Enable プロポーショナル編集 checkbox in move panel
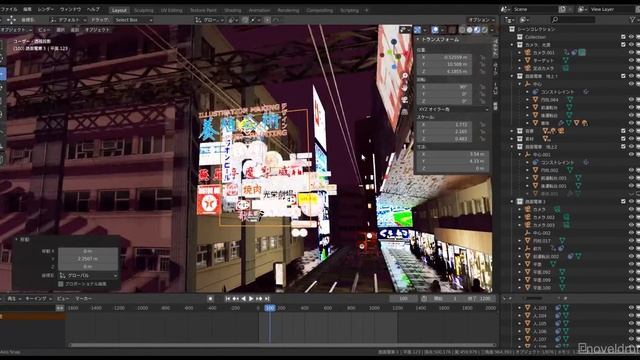 pyautogui.click(x=61, y=284)
